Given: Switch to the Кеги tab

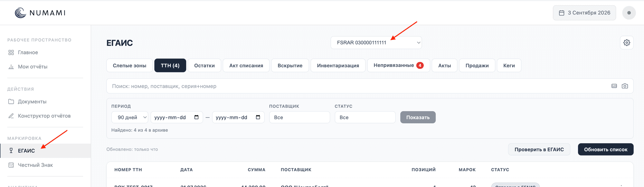Looking at the screenshot, I should [509, 66].
